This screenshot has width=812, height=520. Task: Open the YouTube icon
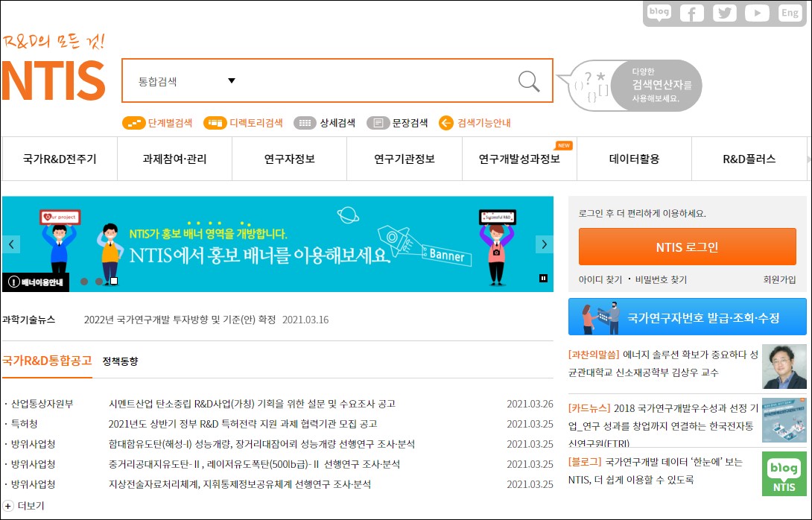[x=757, y=13]
